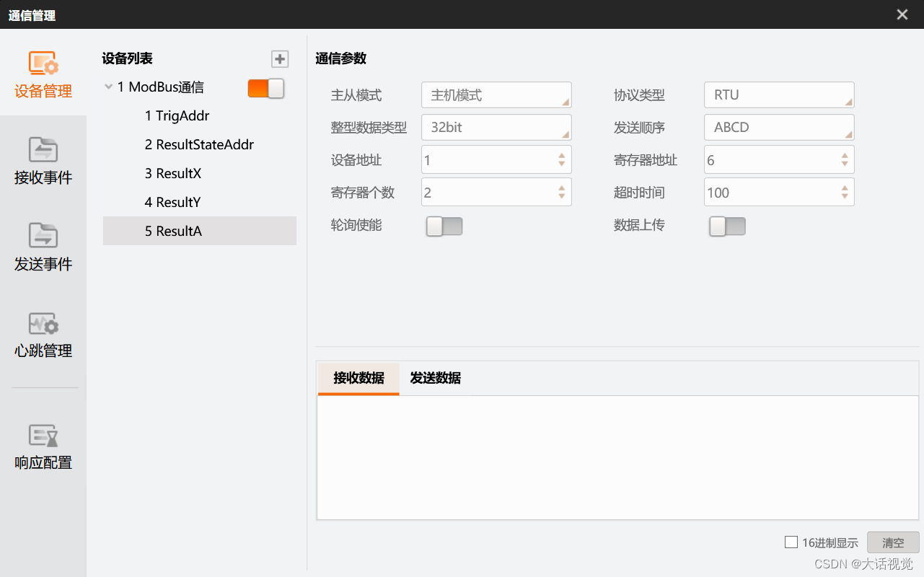Select 3 ResultX in device list
Screen dimensions: 924x577
click(200, 173)
